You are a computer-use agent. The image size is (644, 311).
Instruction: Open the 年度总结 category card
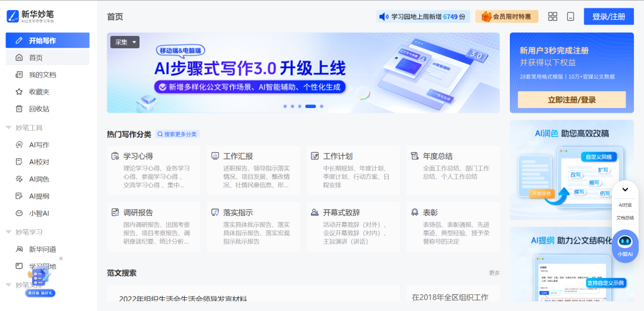pos(453,170)
